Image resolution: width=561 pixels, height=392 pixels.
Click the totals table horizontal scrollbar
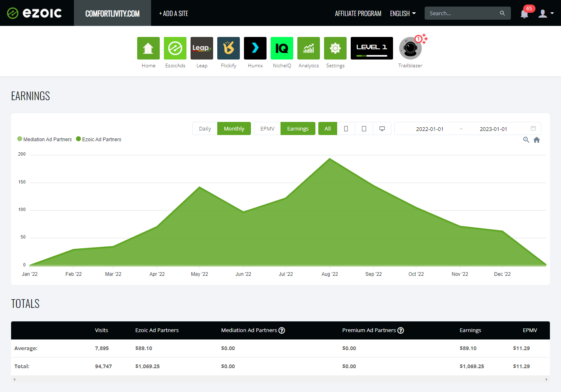[x=280, y=379]
